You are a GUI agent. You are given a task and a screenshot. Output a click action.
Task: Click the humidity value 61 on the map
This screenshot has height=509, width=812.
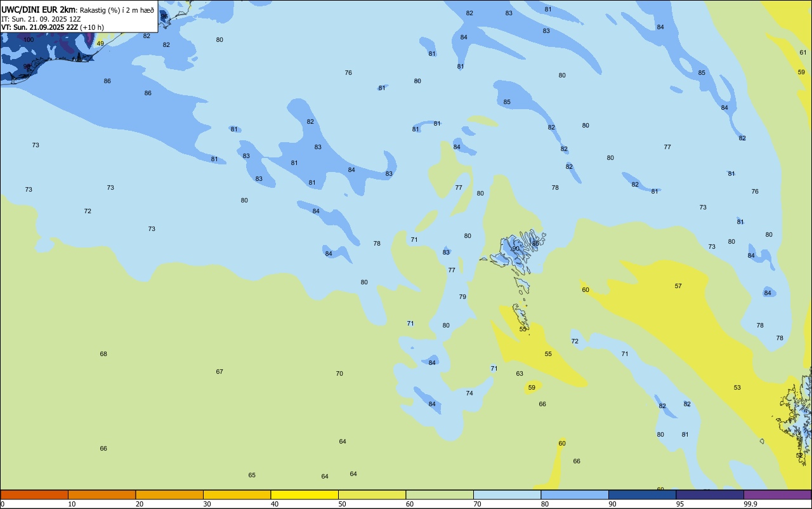(x=803, y=52)
